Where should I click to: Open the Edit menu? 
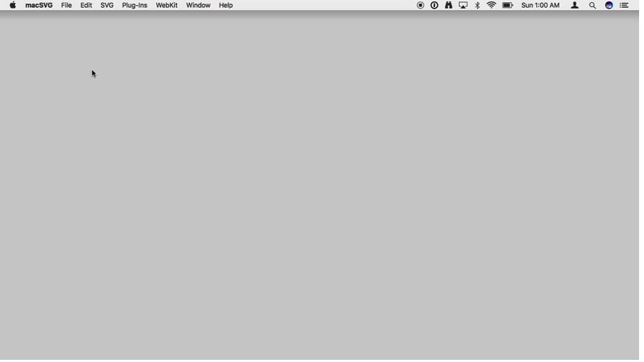86,5
